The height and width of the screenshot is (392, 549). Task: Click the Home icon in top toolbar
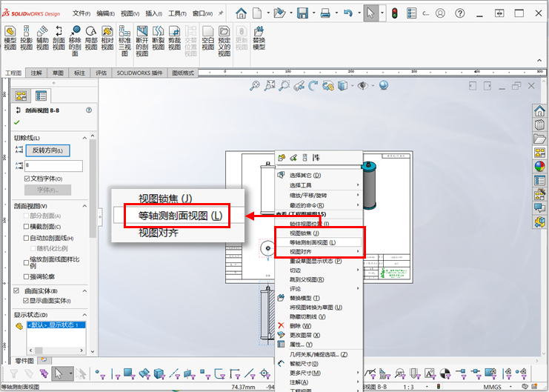pos(241,13)
